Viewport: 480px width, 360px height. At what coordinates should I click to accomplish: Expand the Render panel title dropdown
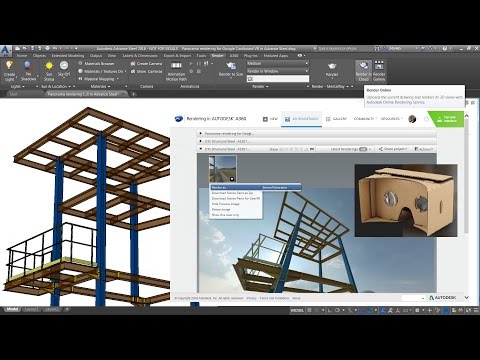coord(260,86)
